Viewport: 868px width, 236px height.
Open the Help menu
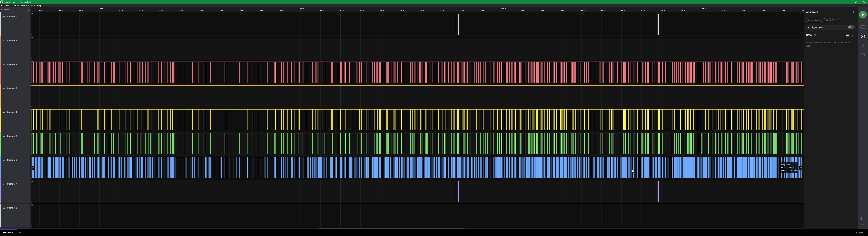coord(39,6)
